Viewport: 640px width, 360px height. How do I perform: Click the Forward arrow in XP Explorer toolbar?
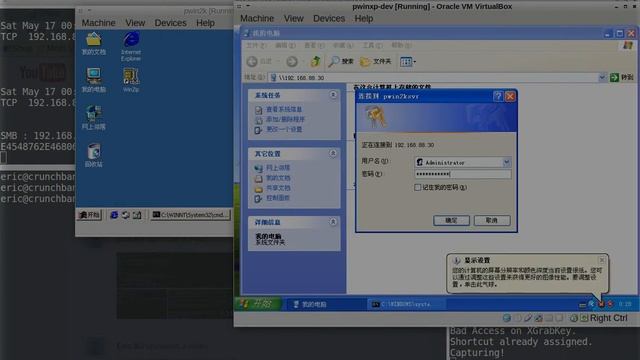(x=291, y=62)
